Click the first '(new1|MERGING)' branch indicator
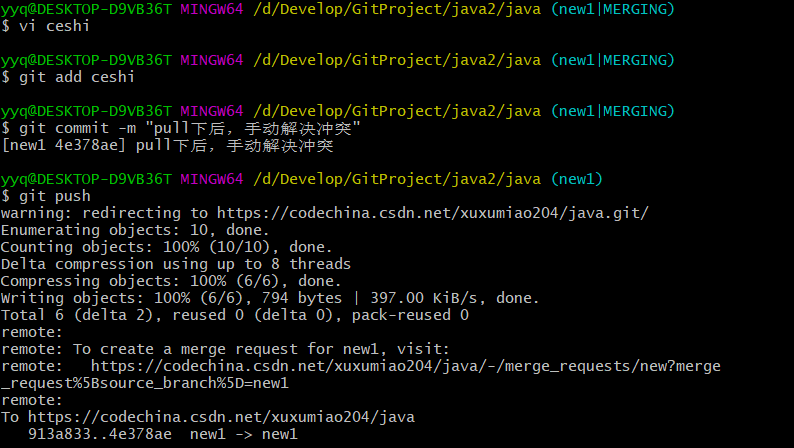Image resolution: width=794 pixels, height=448 pixels. tap(613, 9)
